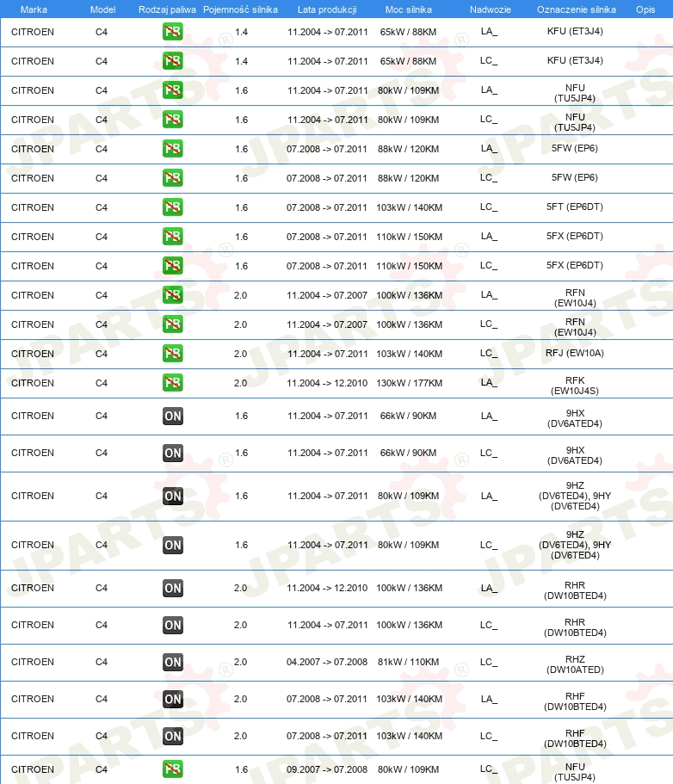
Task: Click the petrol icon in the 5FX (EP6DT) LC_ row
Action: click(172, 266)
